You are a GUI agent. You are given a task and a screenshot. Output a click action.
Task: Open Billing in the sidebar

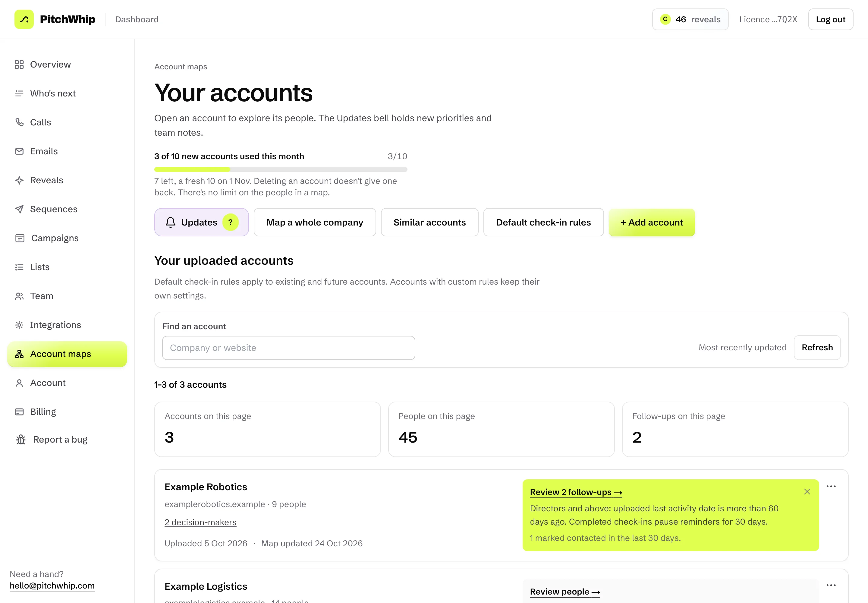click(67, 412)
